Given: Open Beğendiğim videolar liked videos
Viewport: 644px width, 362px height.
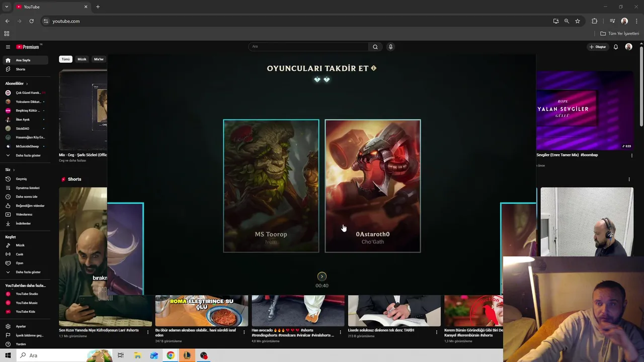Looking at the screenshot, I should [x=26, y=206].
